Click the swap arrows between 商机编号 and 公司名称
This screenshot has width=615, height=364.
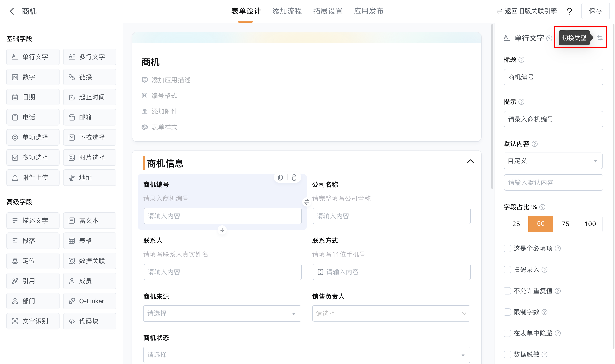307,202
